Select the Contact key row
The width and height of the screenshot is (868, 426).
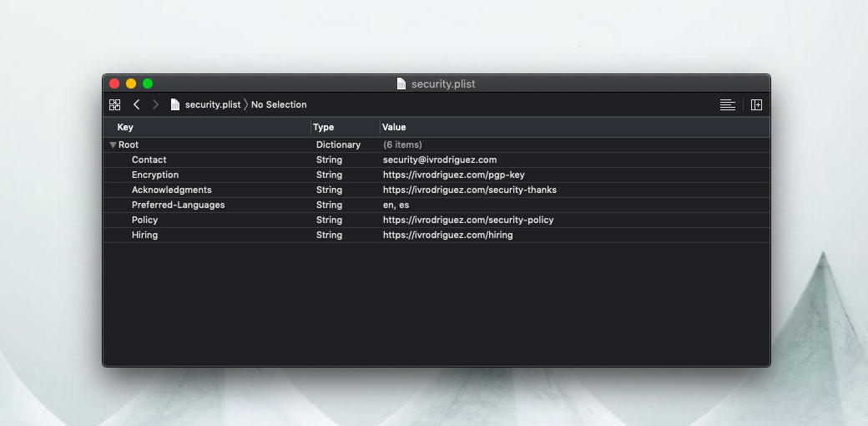[x=149, y=160]
